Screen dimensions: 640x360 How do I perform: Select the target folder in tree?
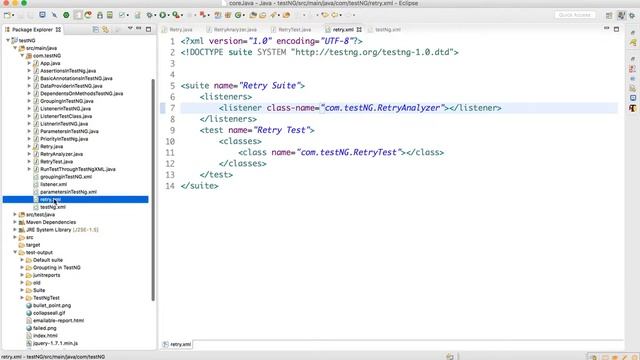point(33,245)
